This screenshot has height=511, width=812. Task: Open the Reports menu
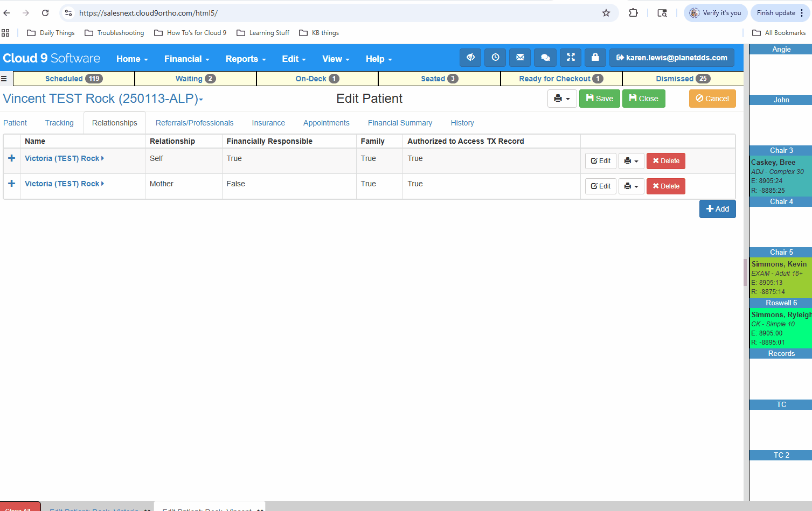click(246, 59)
